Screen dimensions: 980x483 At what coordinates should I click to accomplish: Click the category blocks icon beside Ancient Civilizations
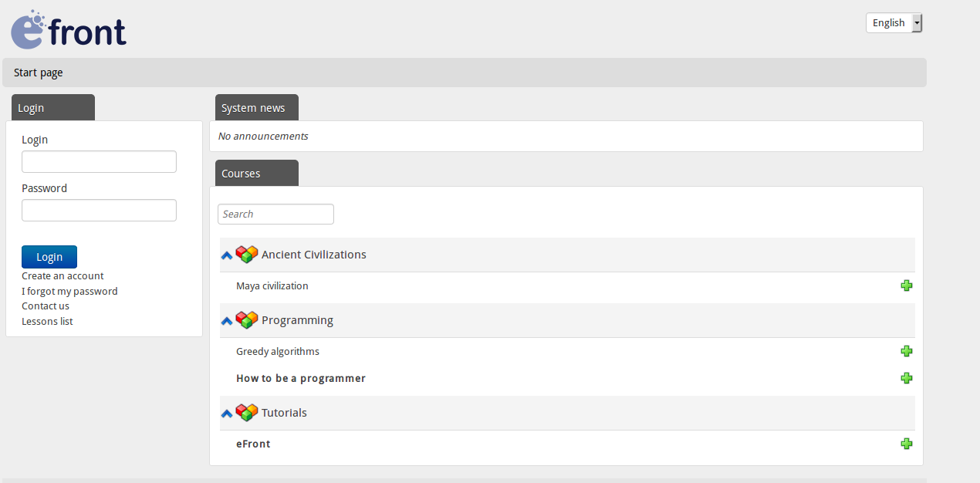[246, 254]
